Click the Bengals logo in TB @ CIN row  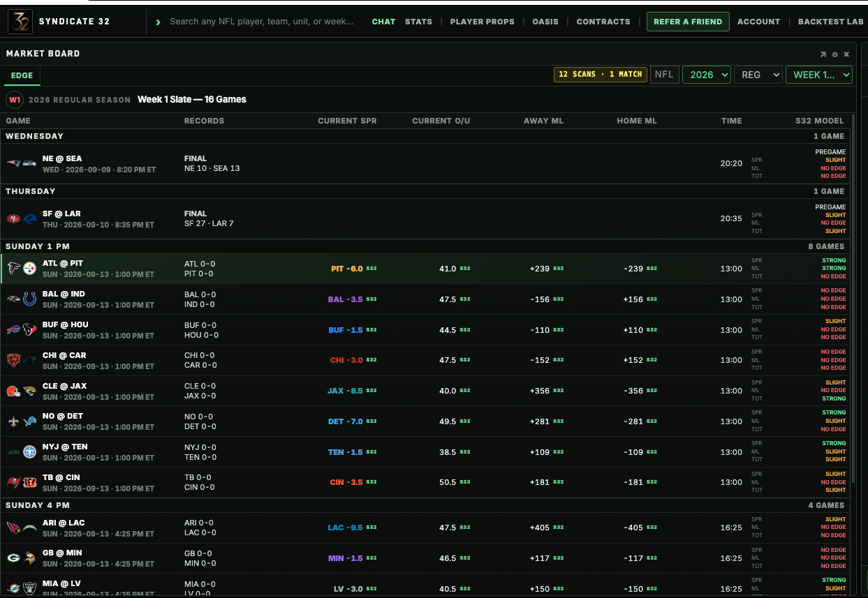(x=29, y=482)
